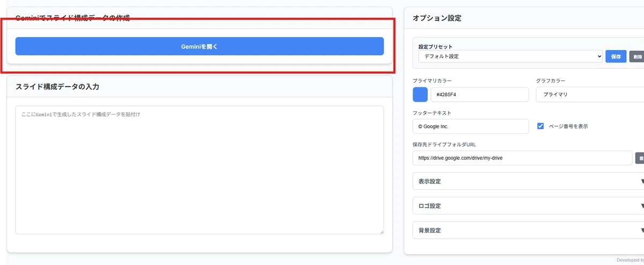Open the blue primary color swatch
The height and width of the screenshot is (265, 644).
(420, 94)
